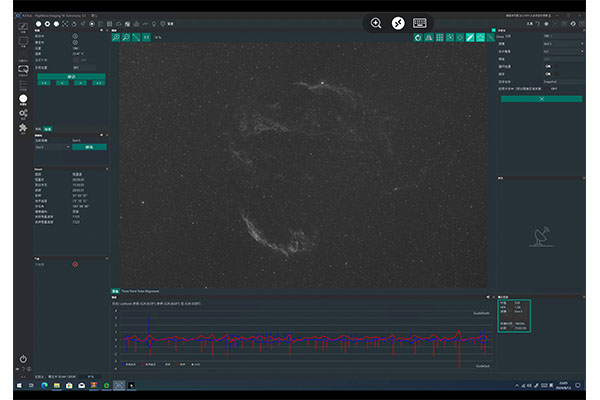Open the binning dropdown in imaging panel
600x400 pixels.
pyautogui.click(x=563, y=53)
